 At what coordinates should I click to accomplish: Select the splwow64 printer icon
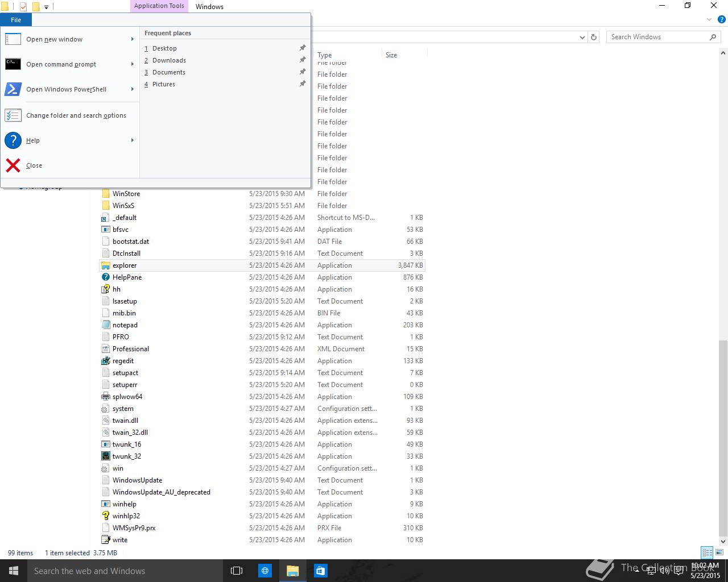105,397
